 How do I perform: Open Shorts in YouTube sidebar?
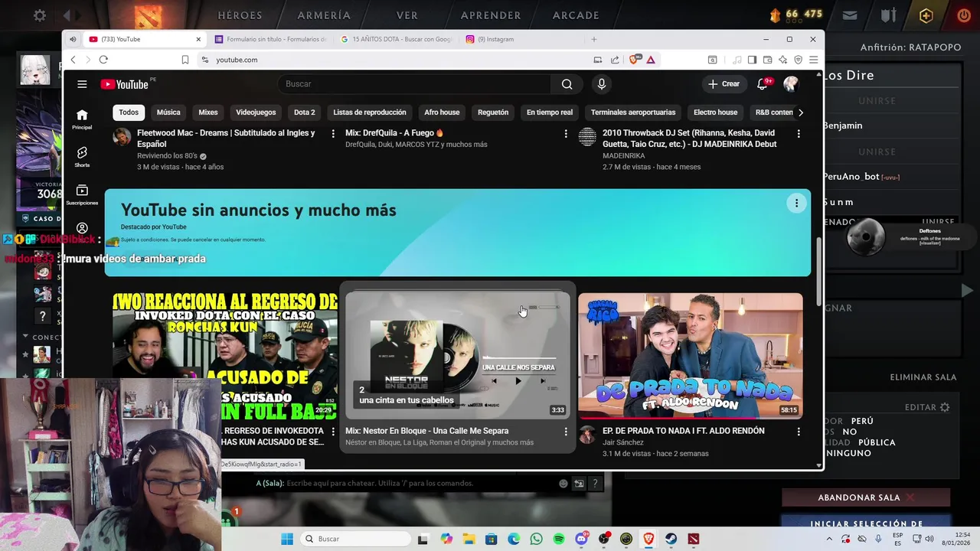(82, 157)
